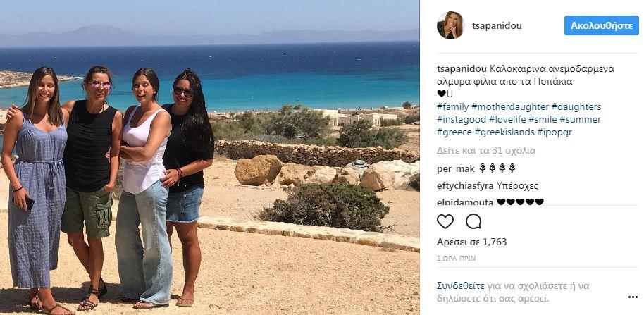Open the #motherdaughter hashtag
The height and width of the screenshot is (315, 644).
click(510, 107)
